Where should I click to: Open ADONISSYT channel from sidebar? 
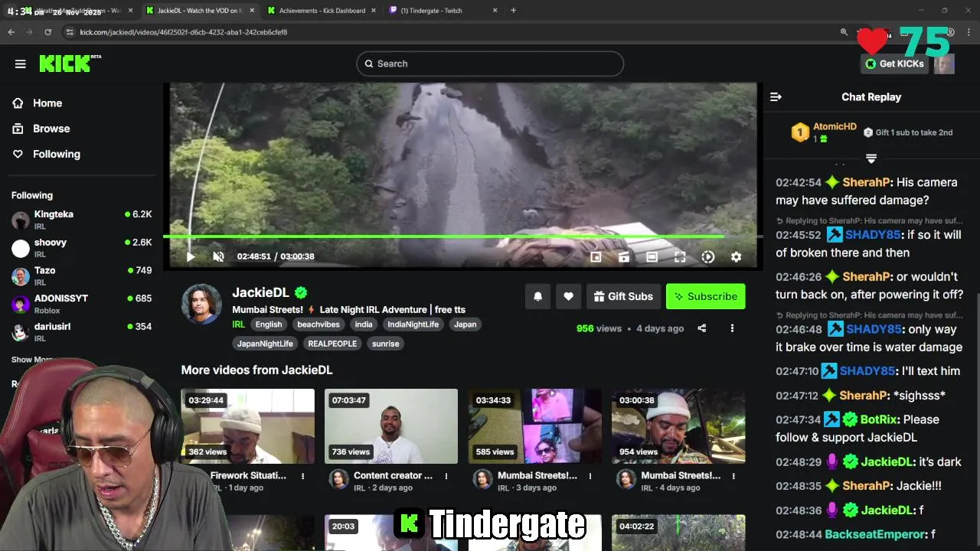(x=81, y=304)
